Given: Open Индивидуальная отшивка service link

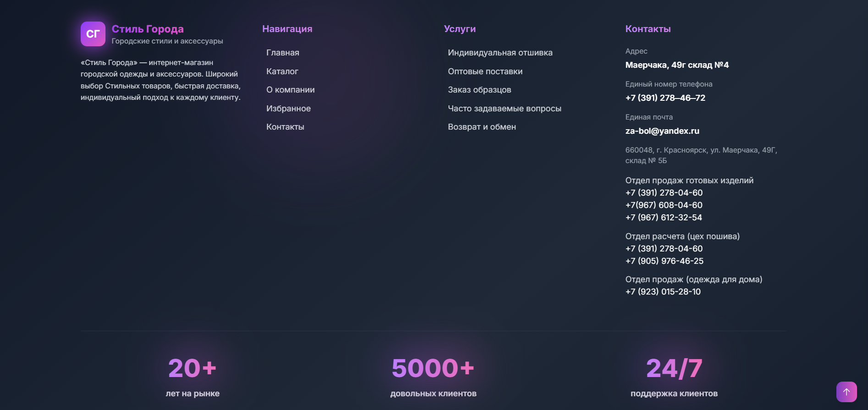Looking at the screenshot, I should [x=500, y=53].
